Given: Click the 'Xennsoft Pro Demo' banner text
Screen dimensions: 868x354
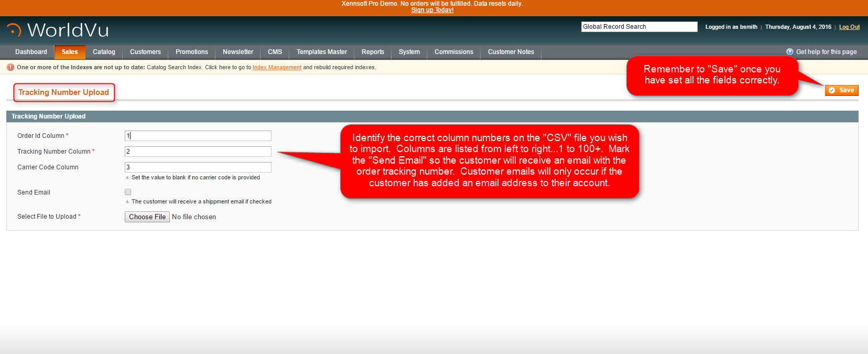Looking at the screenshot, I should pyautogui.click(x=432, y=4).
